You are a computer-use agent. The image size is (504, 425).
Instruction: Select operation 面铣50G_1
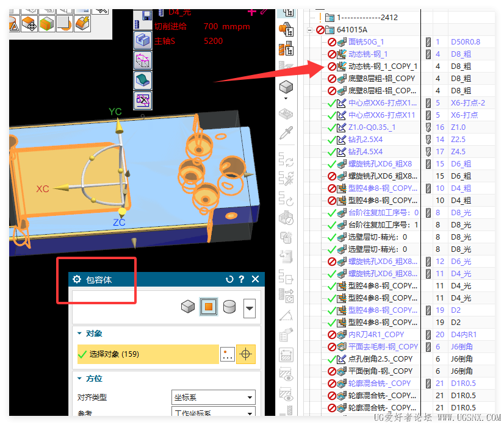[x=366, y=41]
